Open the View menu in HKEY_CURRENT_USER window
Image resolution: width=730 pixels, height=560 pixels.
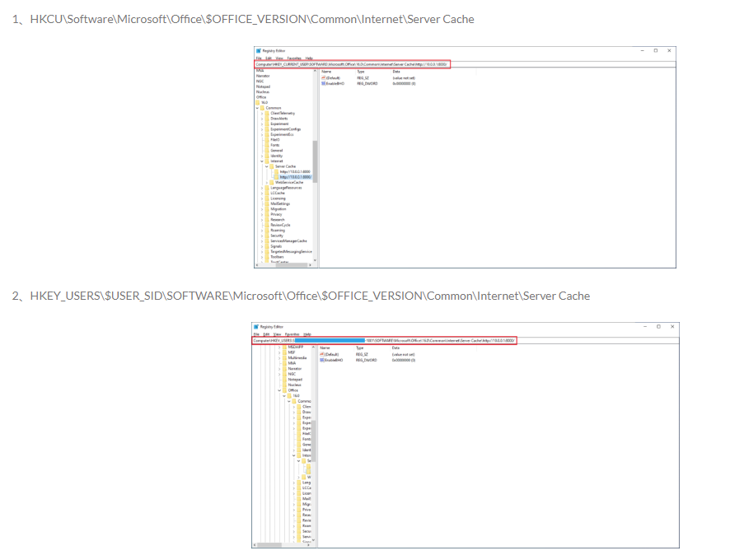[279, 58]
